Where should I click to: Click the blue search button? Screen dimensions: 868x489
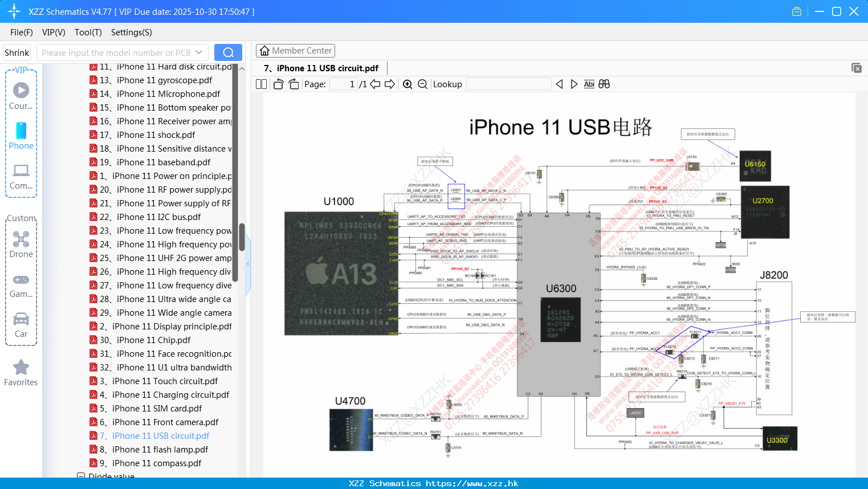click(x=228, y=52)
